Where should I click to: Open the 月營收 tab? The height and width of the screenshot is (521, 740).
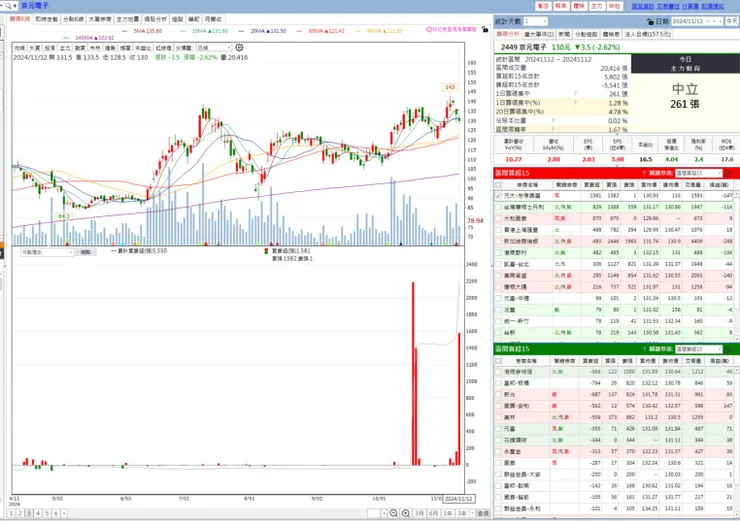click(213, 19)
